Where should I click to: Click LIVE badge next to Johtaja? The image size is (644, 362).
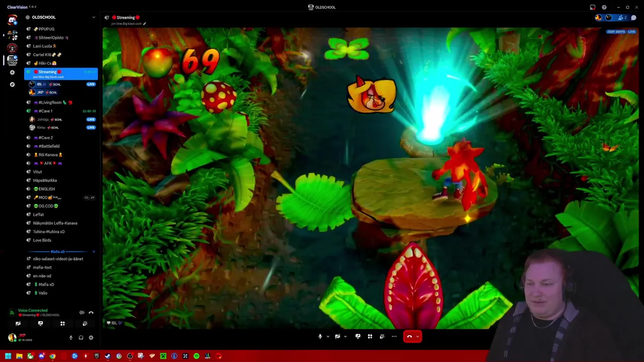coord(91,119)
